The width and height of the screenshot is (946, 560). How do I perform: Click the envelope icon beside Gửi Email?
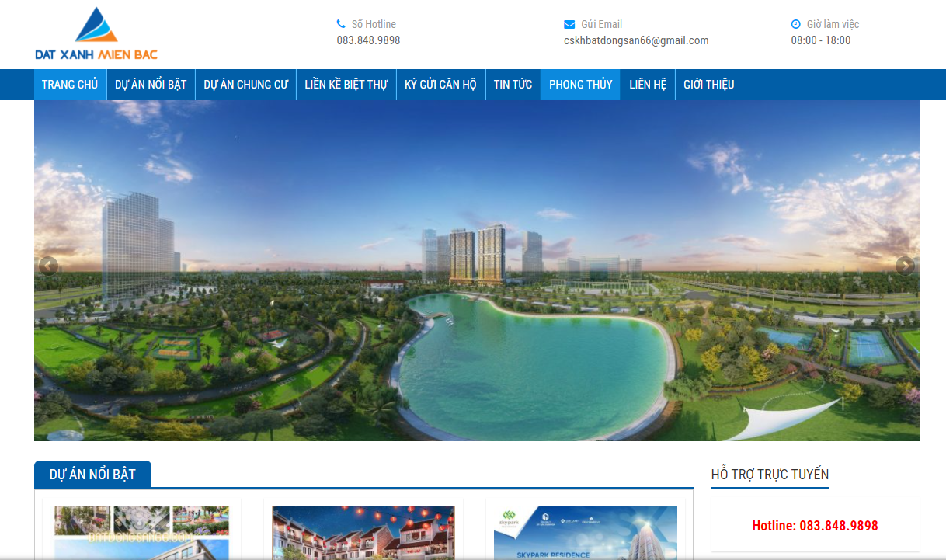pyautogui.click(x=569, y=24)
